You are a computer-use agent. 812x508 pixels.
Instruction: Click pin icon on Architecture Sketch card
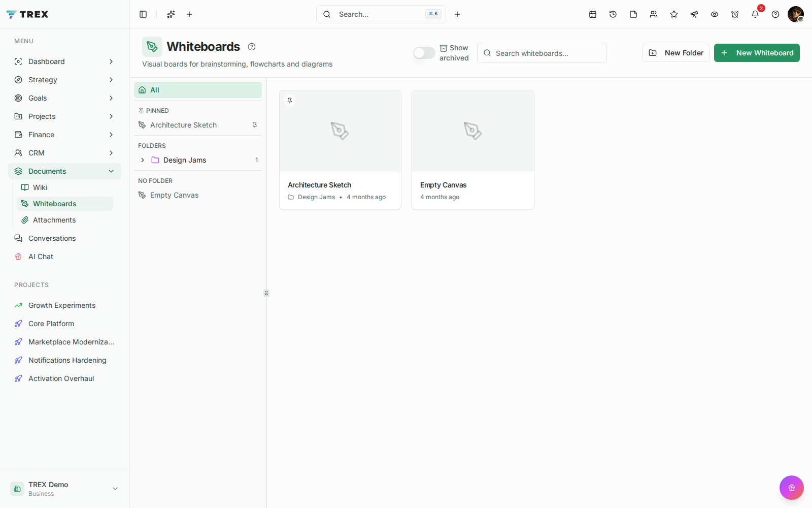[290, 101]
